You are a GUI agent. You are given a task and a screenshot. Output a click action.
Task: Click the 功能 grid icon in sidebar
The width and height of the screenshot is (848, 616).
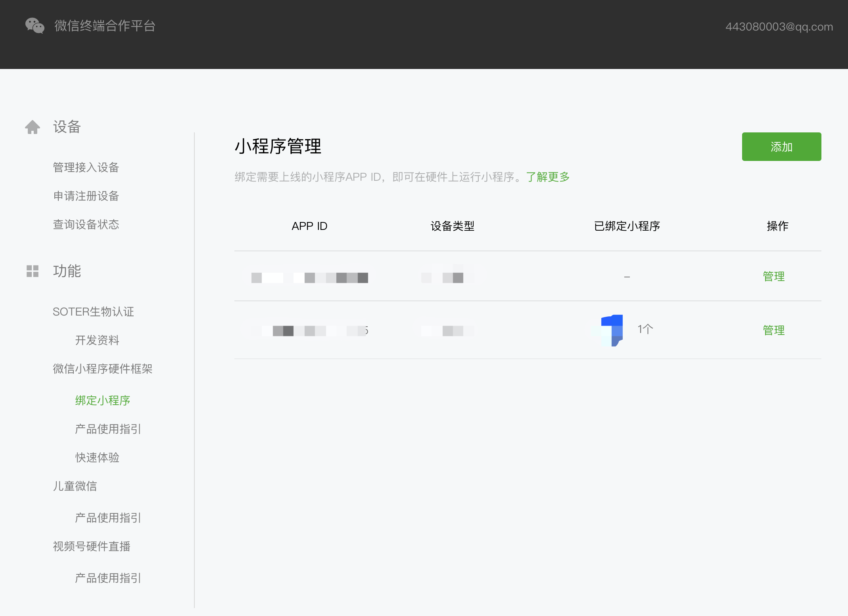pos(33,270)
